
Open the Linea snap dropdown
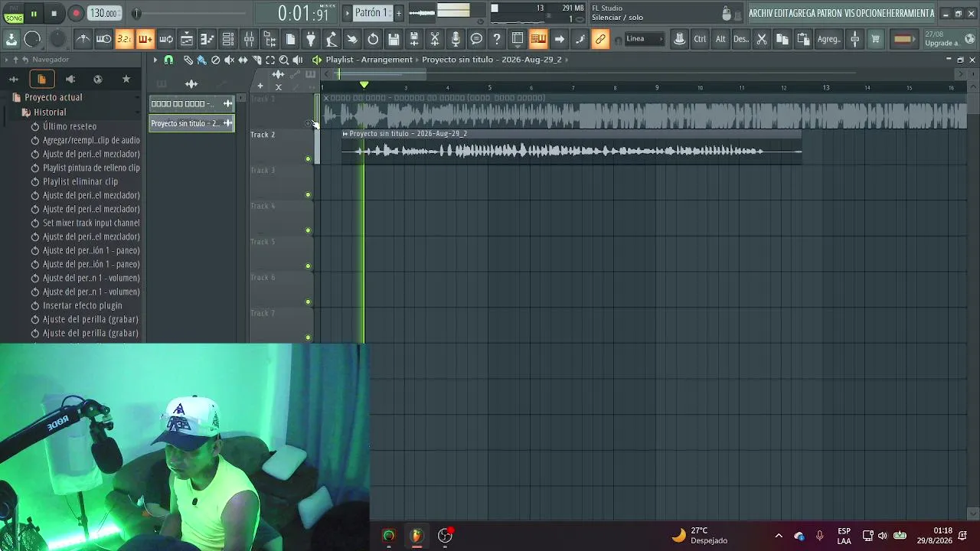[644, 39]
